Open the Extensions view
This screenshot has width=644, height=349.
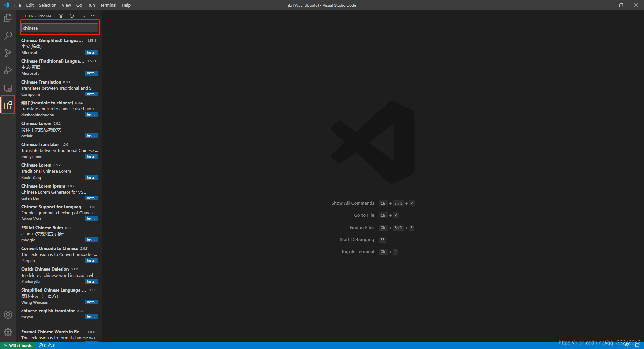click(x=8, y=106)
